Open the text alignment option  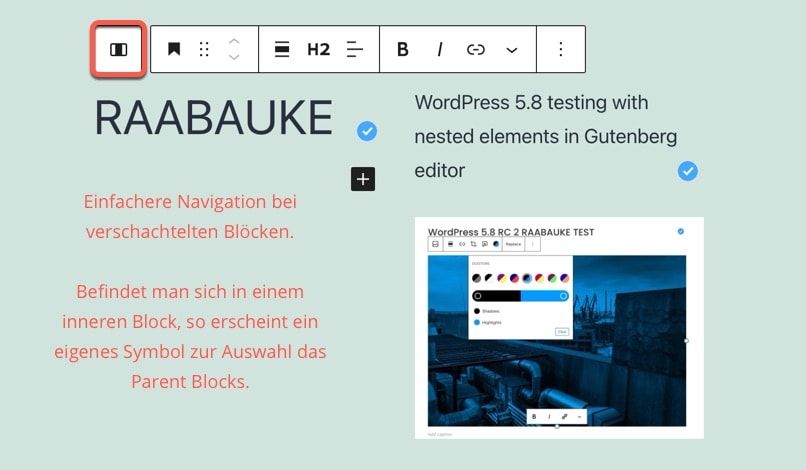click(x=355, y=49)
